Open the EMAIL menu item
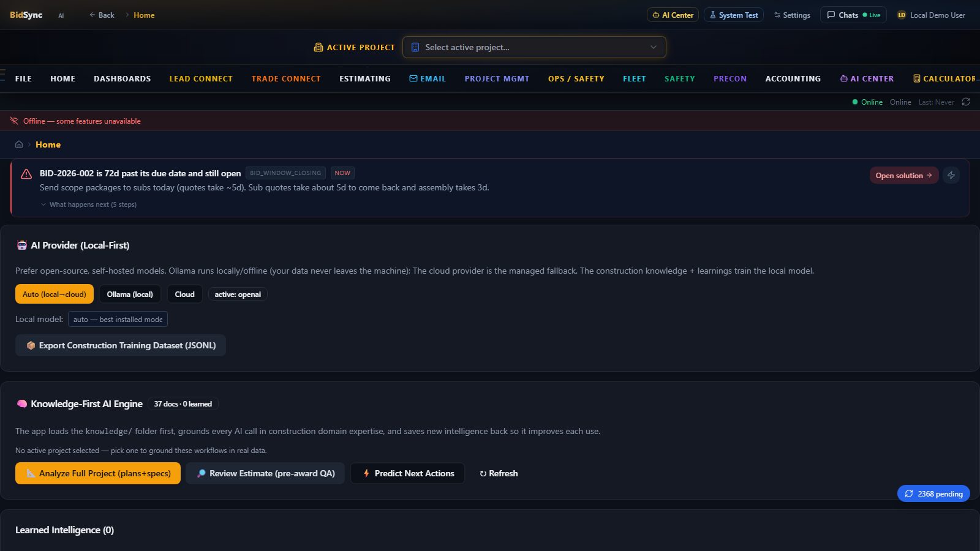980x551 pixels. [x=428, y=78]
